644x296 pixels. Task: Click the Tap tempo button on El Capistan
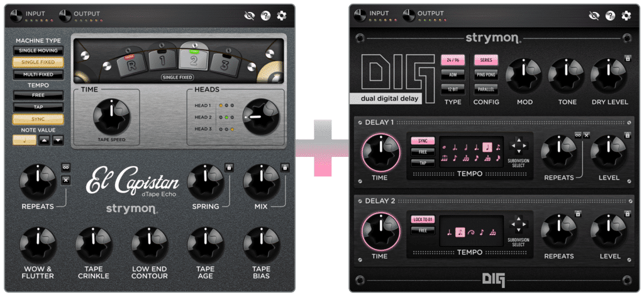point(38,107)
